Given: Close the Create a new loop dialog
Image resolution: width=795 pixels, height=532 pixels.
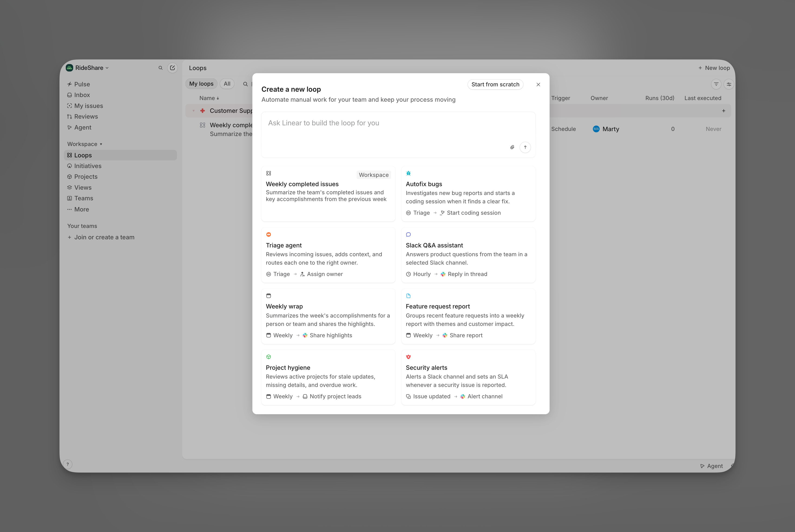Looking at the screenshot, I should pos(538,84).
